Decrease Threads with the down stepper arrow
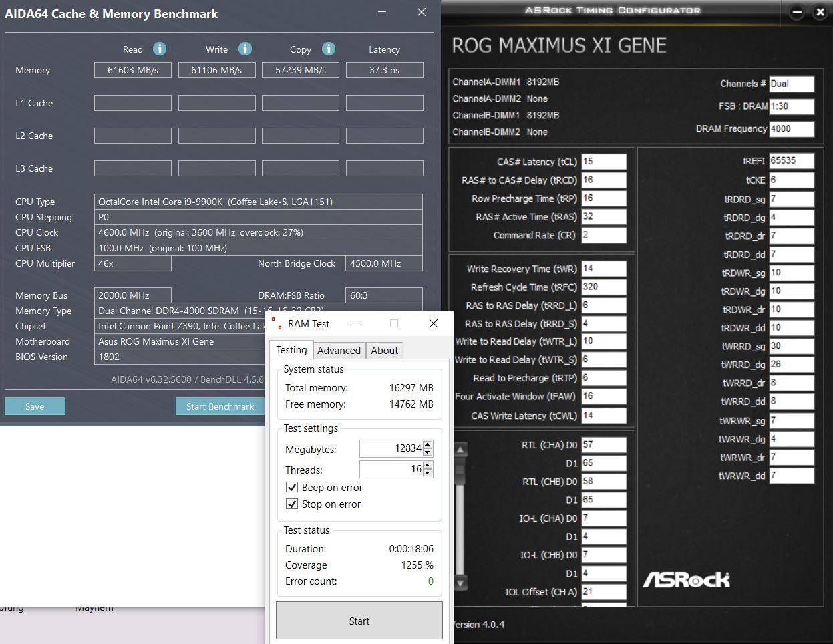 point(428,473)
